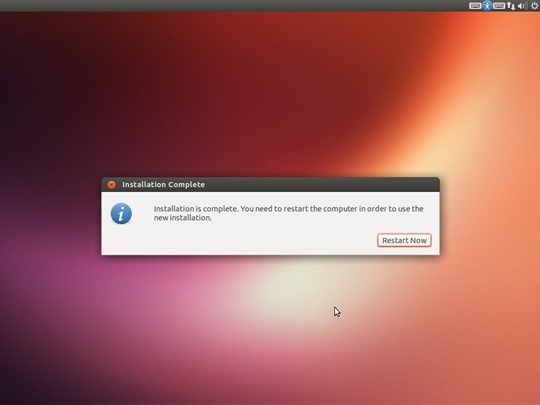Click the Restart Now button

[x=404, y=240]
